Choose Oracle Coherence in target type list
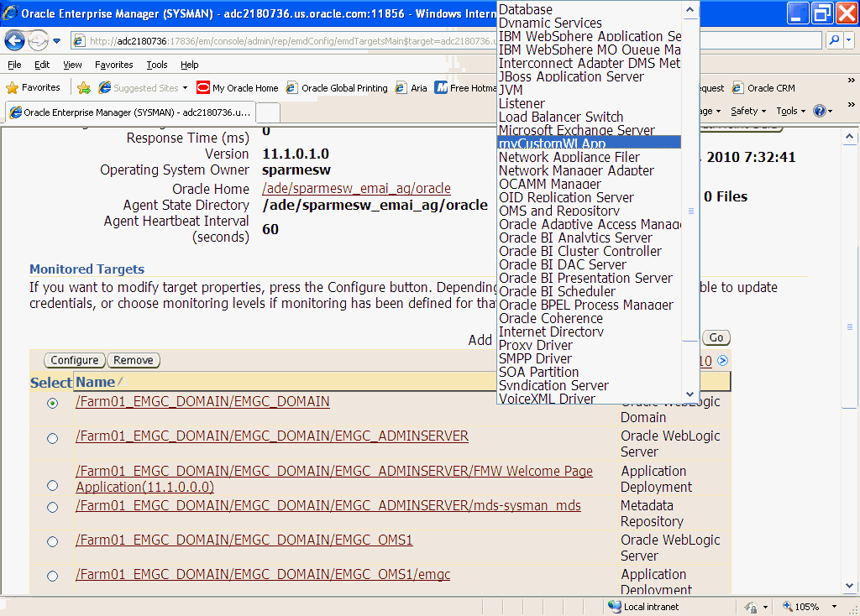 point(590,318)
